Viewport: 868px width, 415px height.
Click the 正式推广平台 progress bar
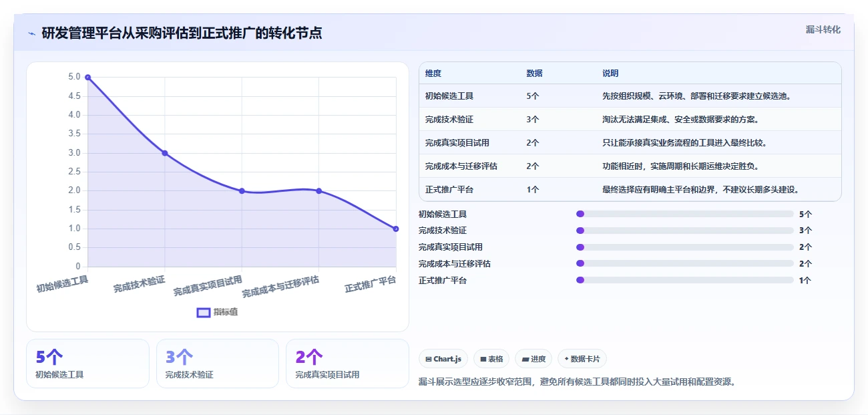coord(684,281)
